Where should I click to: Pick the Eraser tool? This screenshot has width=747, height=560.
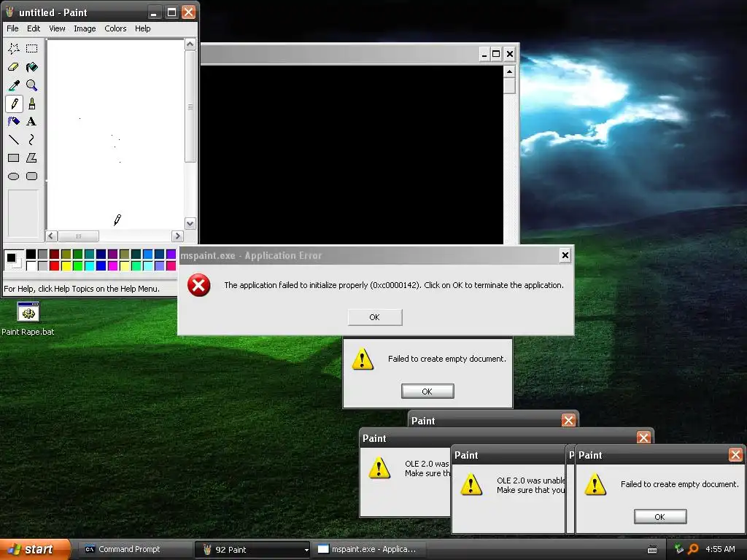13,66
